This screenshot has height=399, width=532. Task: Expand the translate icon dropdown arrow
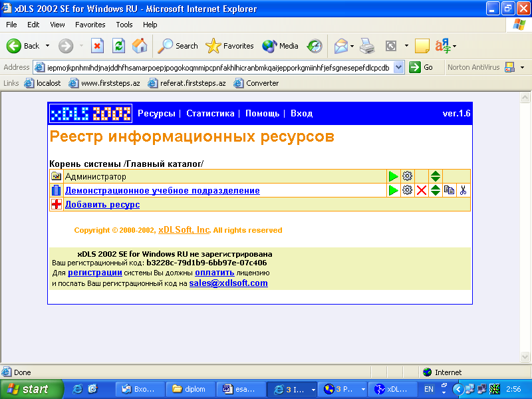tap(454, 46)
